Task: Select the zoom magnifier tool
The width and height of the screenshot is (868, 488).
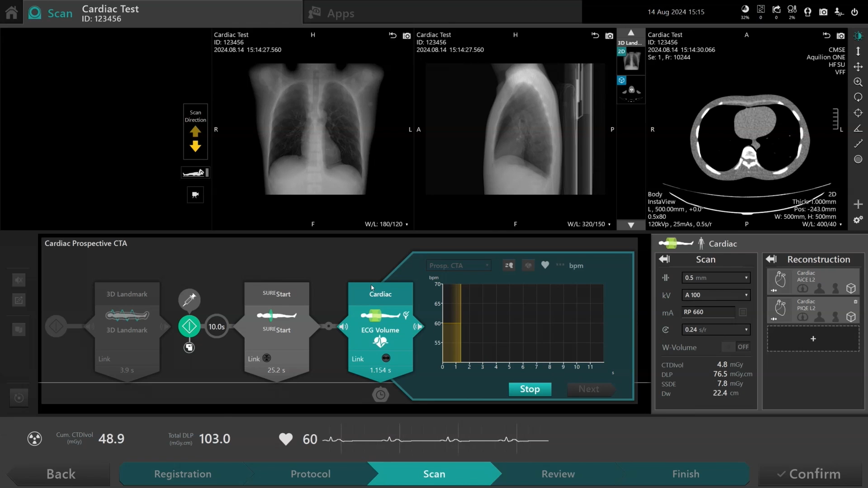Action: pyautogui.click(x=858, y=82)
